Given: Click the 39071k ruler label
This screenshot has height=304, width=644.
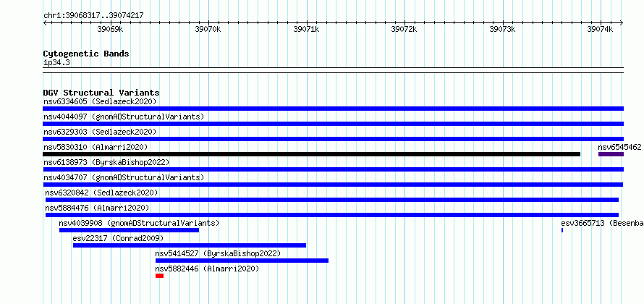Looking at the screenshot, I should (306, 29).
